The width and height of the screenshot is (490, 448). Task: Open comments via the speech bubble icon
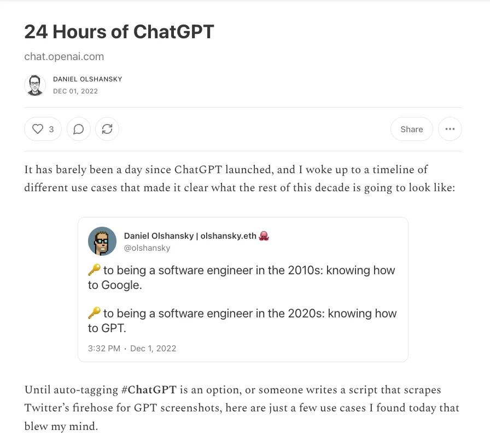[x=79, y=129]
